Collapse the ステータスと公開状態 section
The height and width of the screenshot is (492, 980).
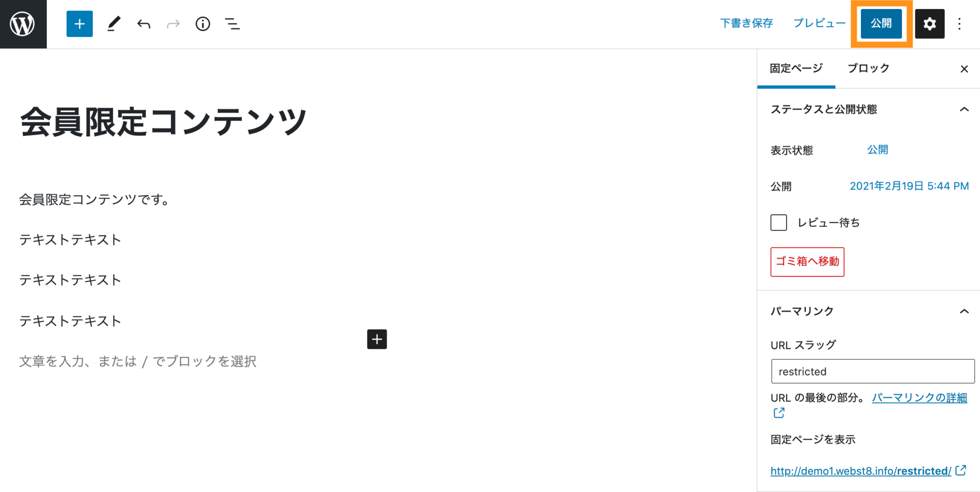pyautogui.click(x=965, y=109)
